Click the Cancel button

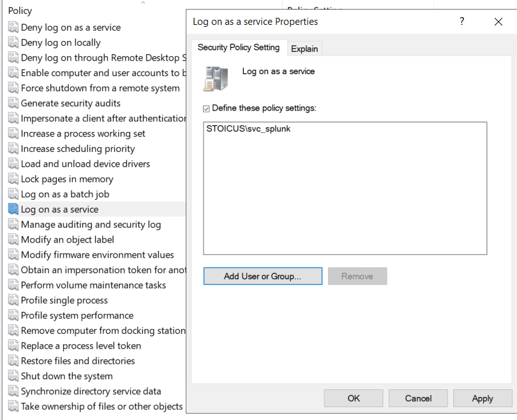pyautogui.click(x=419, y=398)
